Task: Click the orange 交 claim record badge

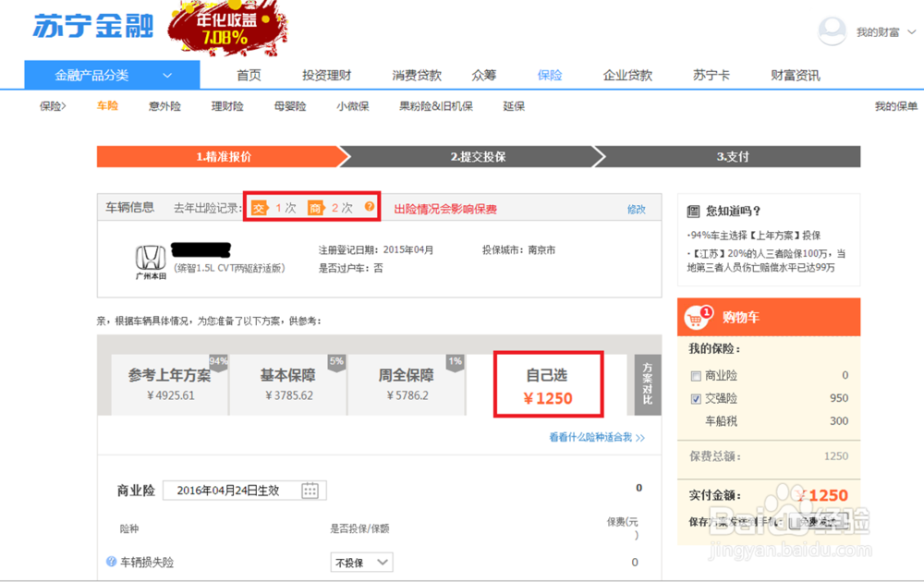Action: 260,208
